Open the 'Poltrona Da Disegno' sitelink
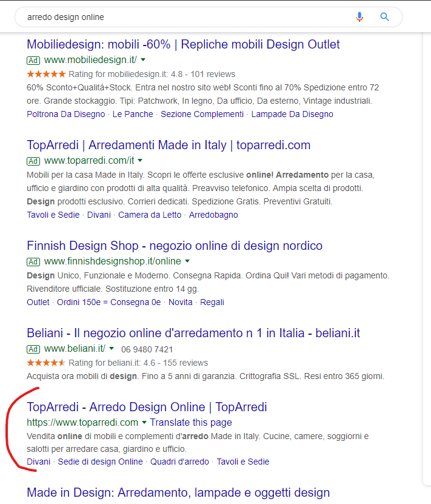Image resolution: width=431 pixels, height=504 pixels. click(x=66, y=114)
